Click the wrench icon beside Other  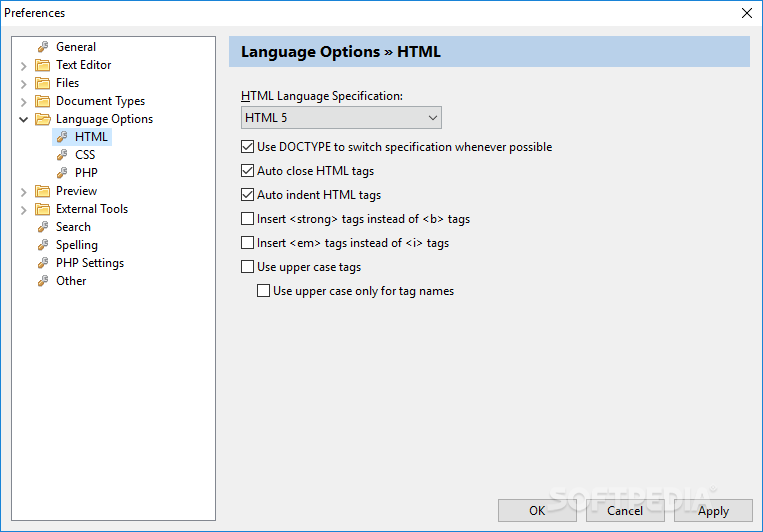(43, 281)
